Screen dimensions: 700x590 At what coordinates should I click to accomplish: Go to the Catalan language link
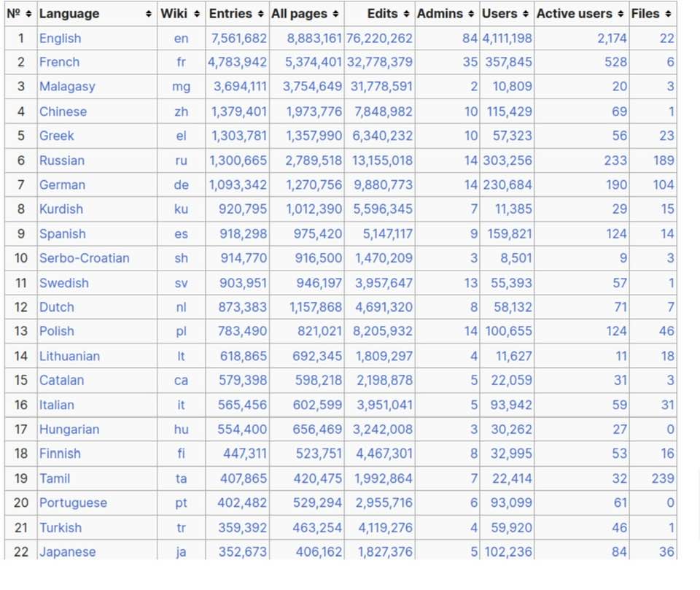61,380
